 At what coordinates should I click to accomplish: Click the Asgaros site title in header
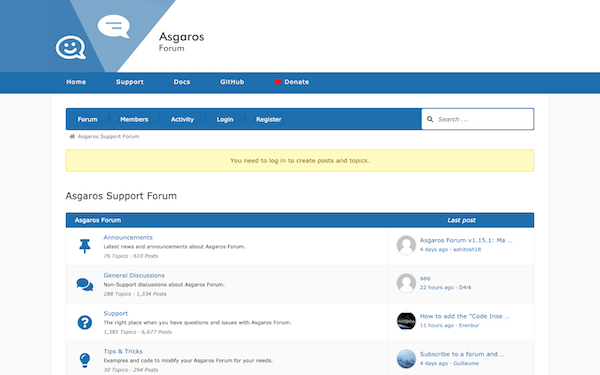[x=181, y=37]
